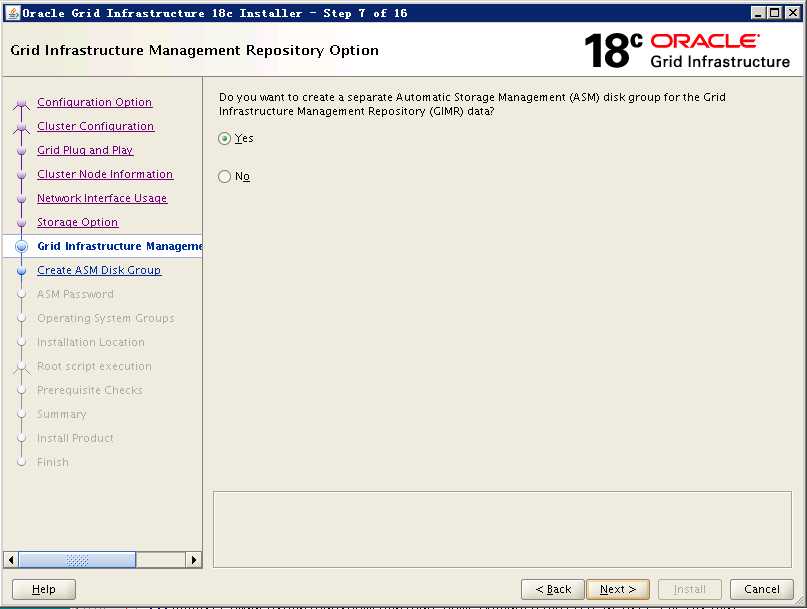807x609 pixels.
Task: Click the Installation Location step text
Action: [x=91, y=342]
